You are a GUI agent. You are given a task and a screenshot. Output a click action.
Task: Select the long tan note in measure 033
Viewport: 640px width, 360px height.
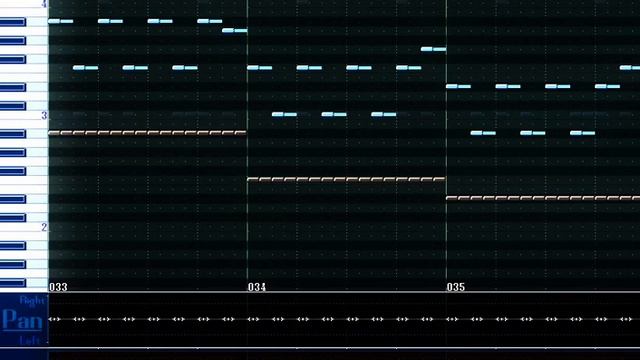click(147, 133)
